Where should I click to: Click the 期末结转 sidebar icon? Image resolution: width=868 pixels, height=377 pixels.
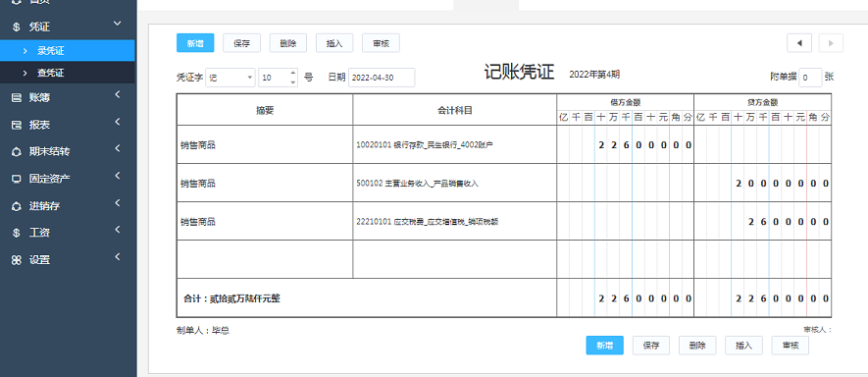[17, 152]
